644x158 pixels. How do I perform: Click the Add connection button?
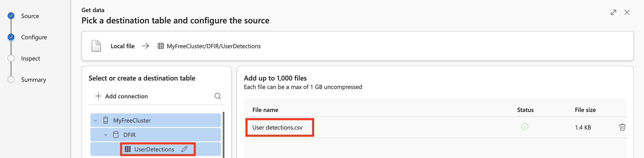pos(122,96)
